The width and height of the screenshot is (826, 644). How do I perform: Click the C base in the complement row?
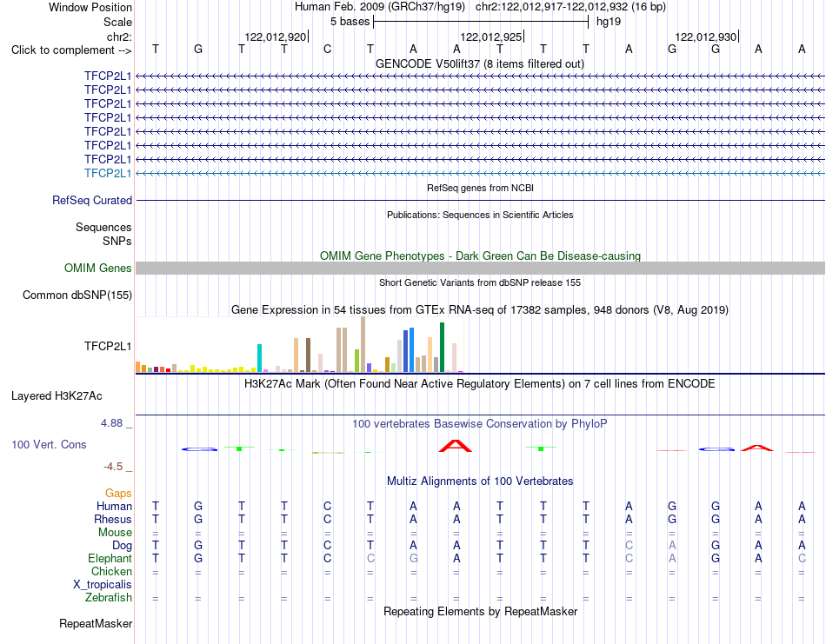(x=327, y=49)
